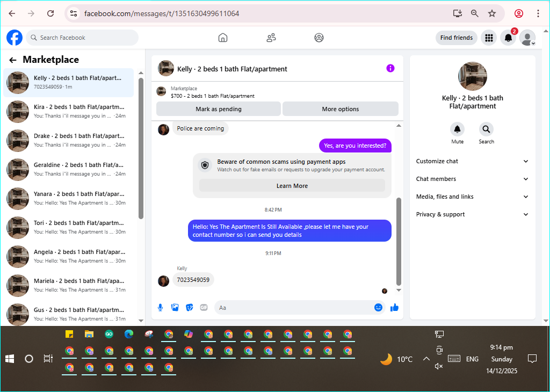
Task: Open Chrome three-dot menu
Action: [x=538, y=13]
